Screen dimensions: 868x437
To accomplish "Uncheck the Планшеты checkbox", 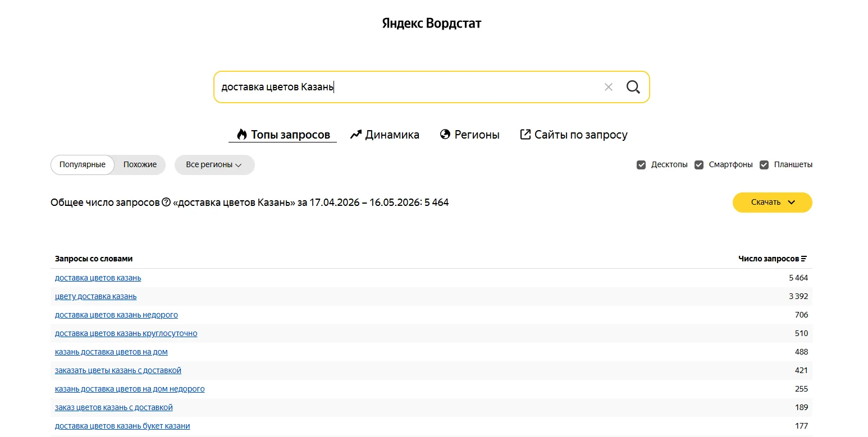I will [764, 165].
